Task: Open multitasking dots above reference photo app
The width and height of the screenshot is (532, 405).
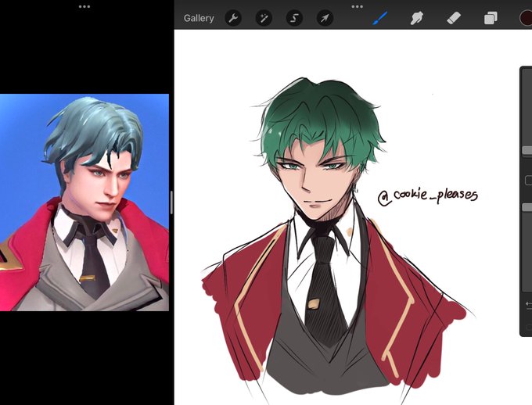Action: [84, 6]
